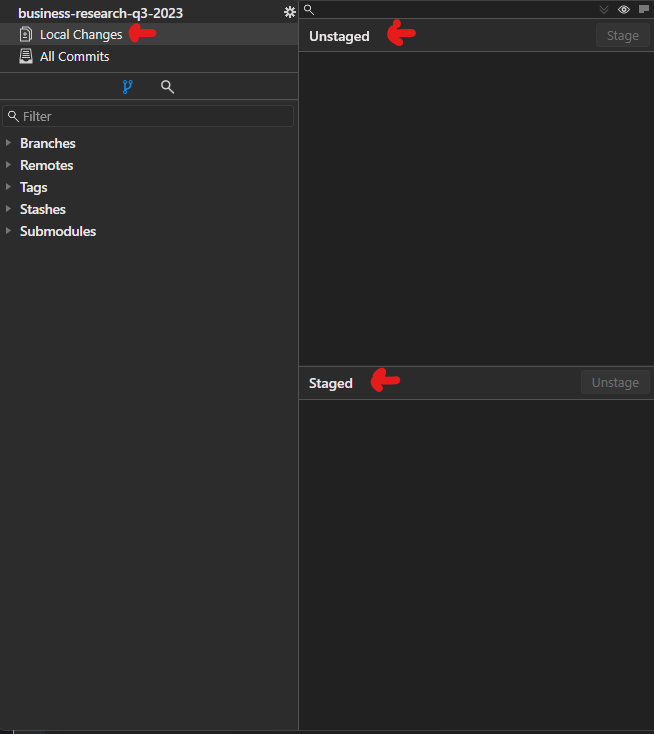The image size is (654, 734).
Task: Expand the Tags section arrow
Action: [x=8, y=187]
